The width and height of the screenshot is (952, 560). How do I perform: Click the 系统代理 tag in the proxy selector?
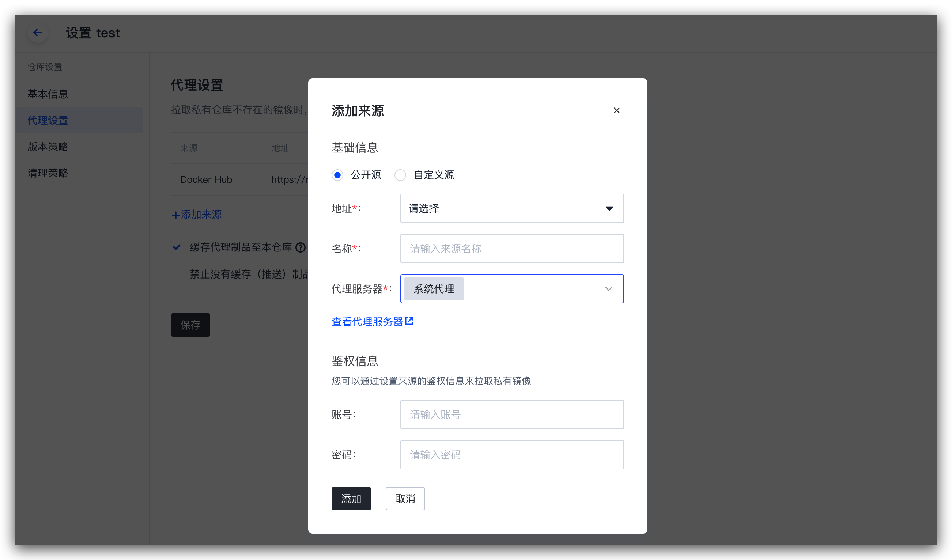tap(434, 289)
